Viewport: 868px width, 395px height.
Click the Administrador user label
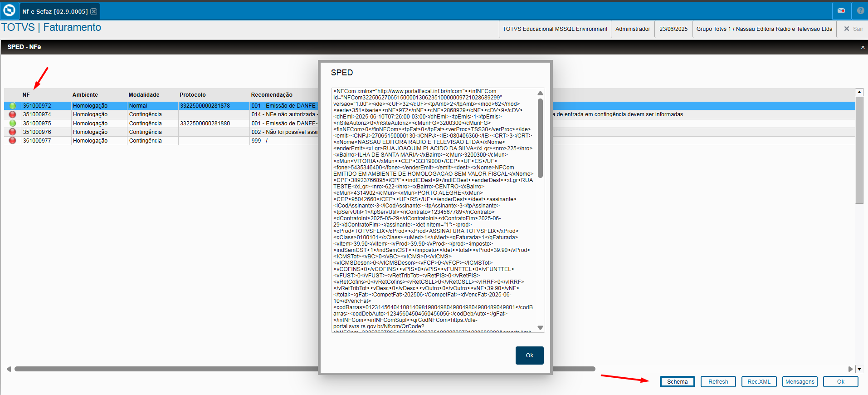tap(633, 29)
